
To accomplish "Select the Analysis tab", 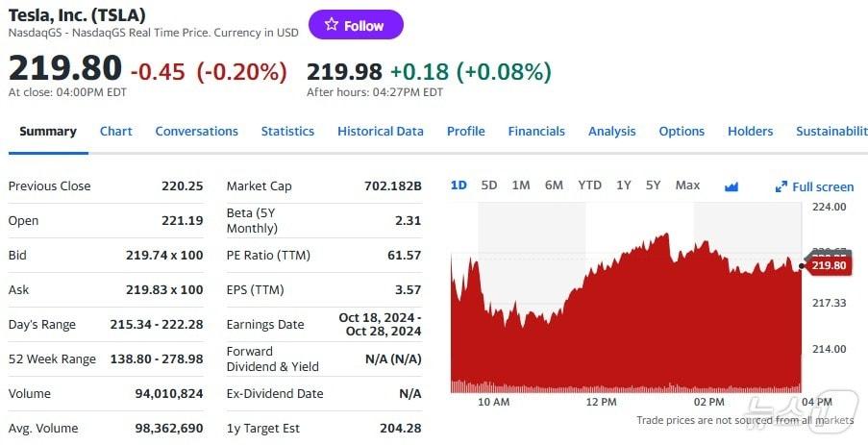I will coord(611,132).
